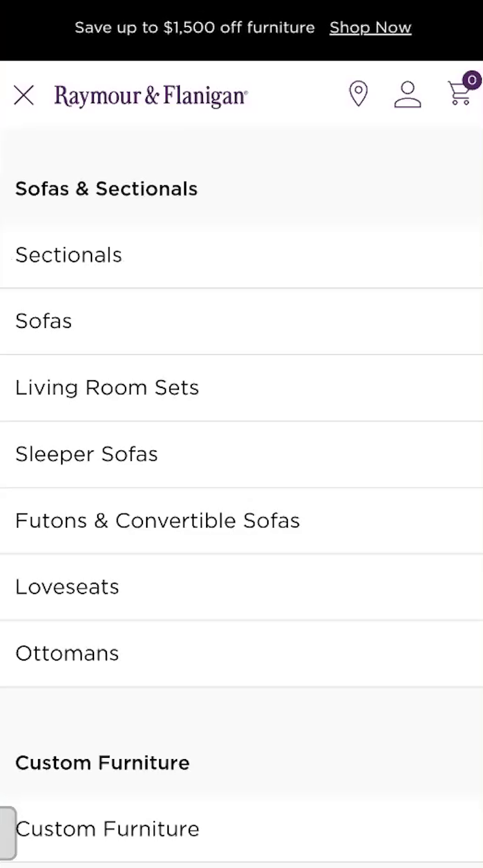View the shopping cart icon
This screenshot has width=483, height=868.
(x=459, y=95)
